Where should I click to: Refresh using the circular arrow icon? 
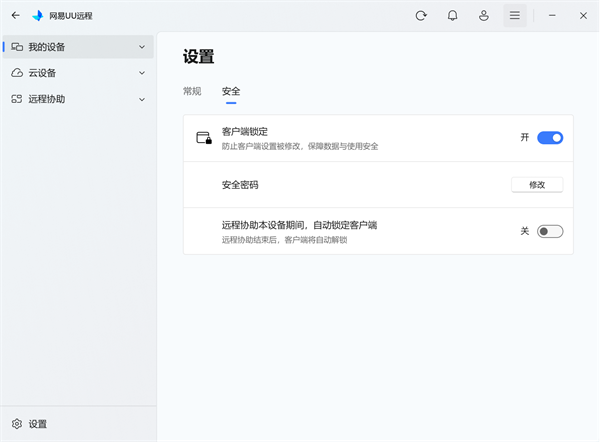tap(421, 15)
